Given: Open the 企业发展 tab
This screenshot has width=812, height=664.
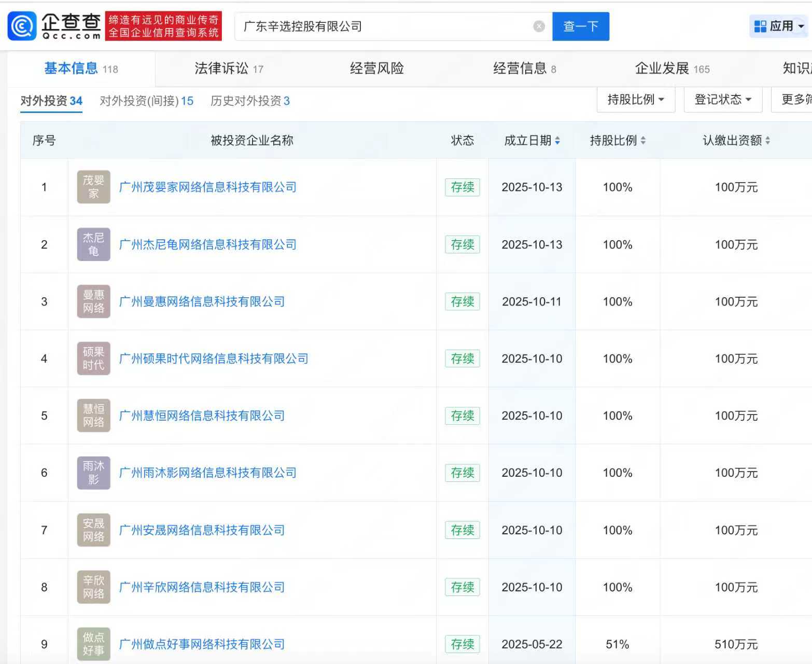Looking at the screenshot, I should click(x=671, y=68).
